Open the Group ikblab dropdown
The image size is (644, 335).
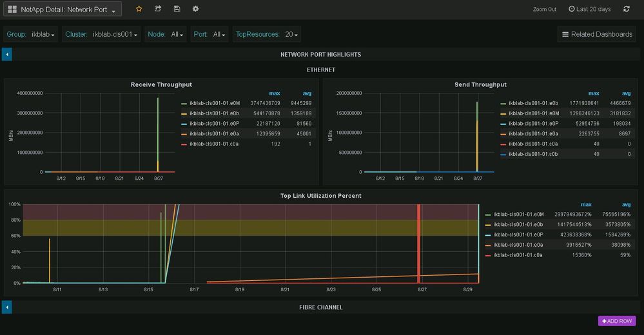coord(31,34)
